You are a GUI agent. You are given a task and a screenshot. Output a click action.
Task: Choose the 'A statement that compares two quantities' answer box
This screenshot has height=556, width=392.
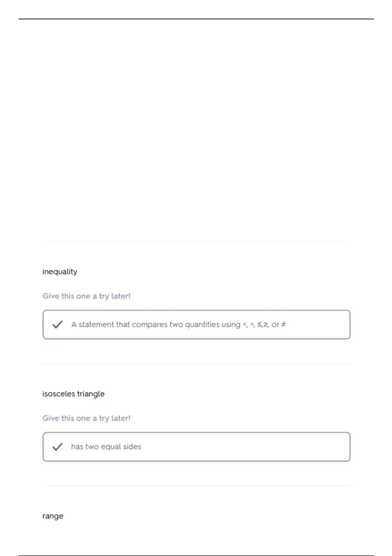coord(196,324)
